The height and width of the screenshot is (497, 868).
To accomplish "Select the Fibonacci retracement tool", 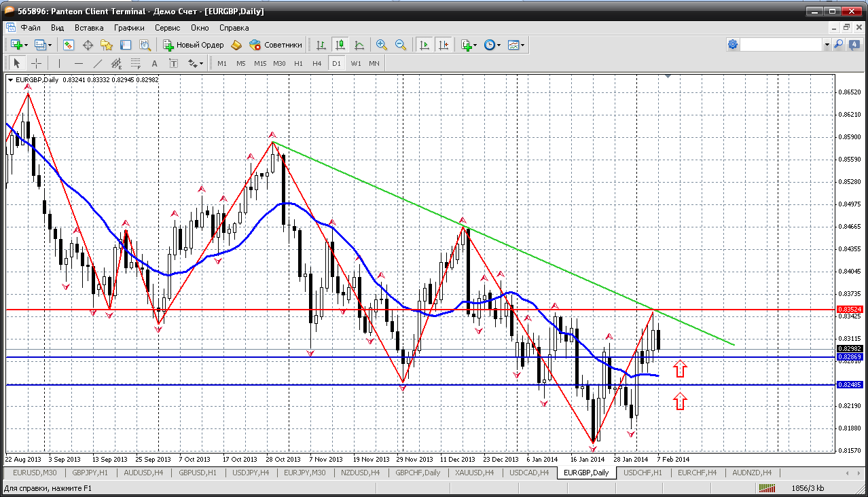I will click(x=136, y=63).
